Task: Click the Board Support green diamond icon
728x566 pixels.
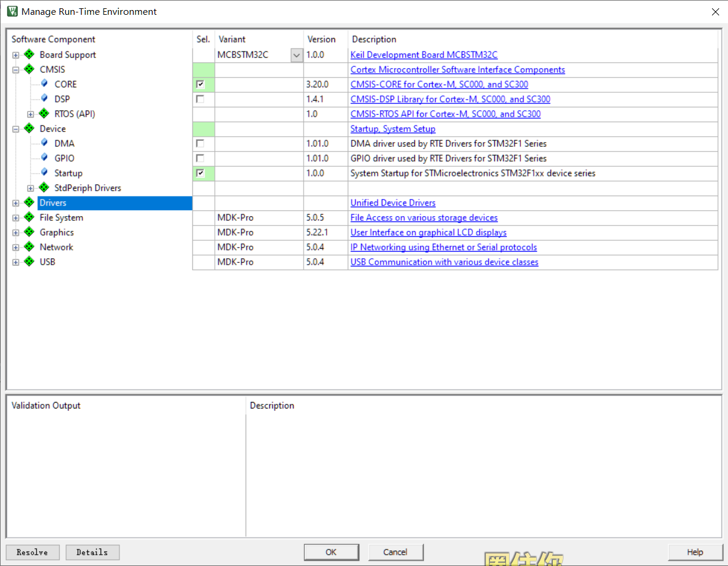Action: click(x=29, y=54)
